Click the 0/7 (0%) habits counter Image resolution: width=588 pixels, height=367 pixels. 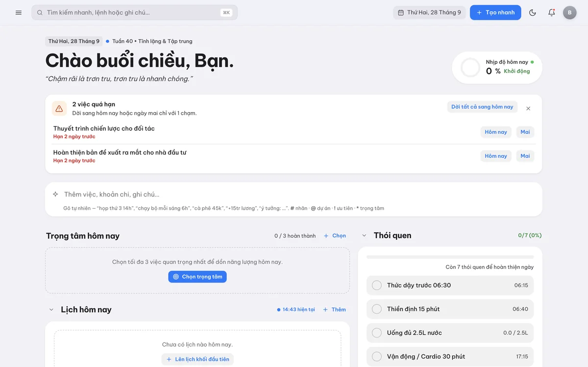[530, 235]
